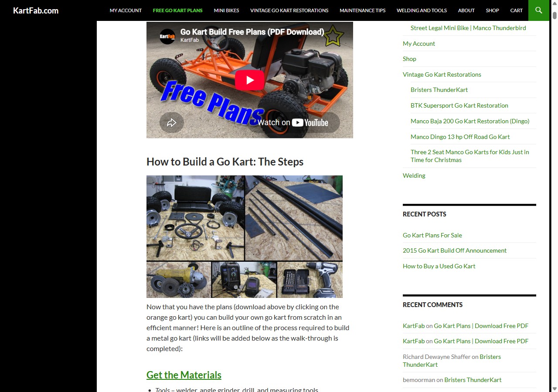Open the search magnifier icon
558x392 pixels.
(538, 10)
